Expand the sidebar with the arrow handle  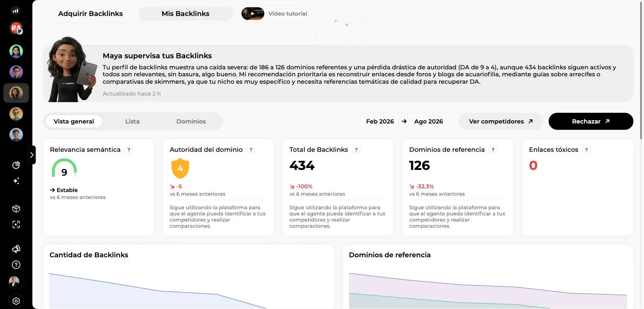pos(32,155)
